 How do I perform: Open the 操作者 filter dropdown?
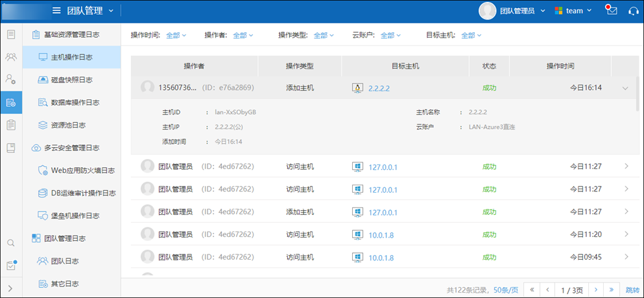[x=243, y=36]
